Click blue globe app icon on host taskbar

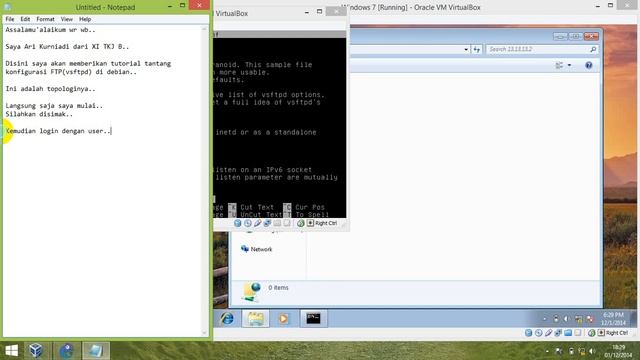pos(67,351)
